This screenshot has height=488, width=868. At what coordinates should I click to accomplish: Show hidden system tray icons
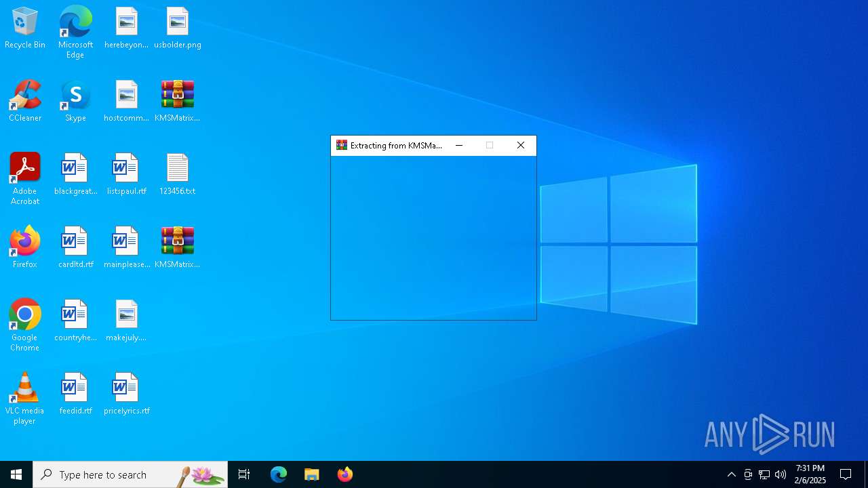click(x=731, y=474)
